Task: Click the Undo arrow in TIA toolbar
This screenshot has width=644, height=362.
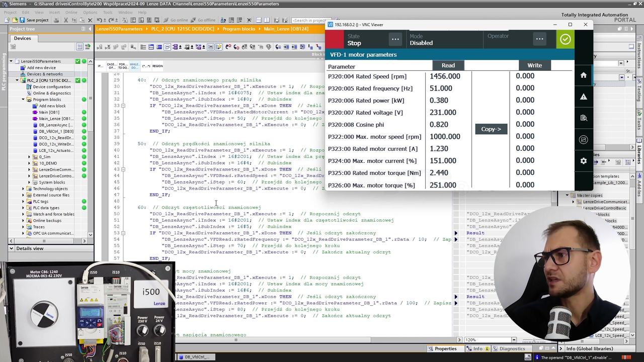Action: tap(100, 20)
